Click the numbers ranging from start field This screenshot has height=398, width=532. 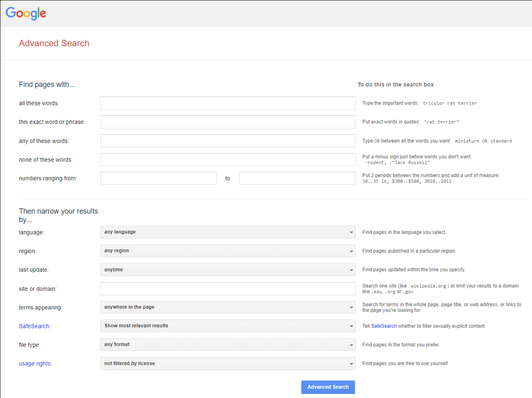click(x=158, y=178)
